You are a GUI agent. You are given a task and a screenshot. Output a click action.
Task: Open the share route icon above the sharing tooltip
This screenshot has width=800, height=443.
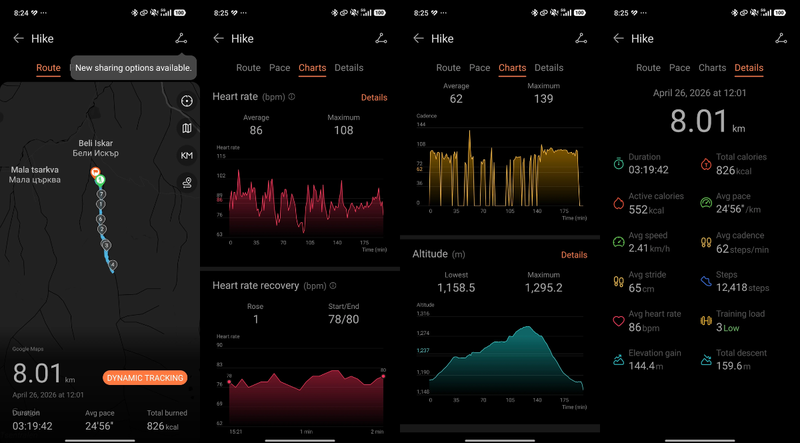[181, 38]
